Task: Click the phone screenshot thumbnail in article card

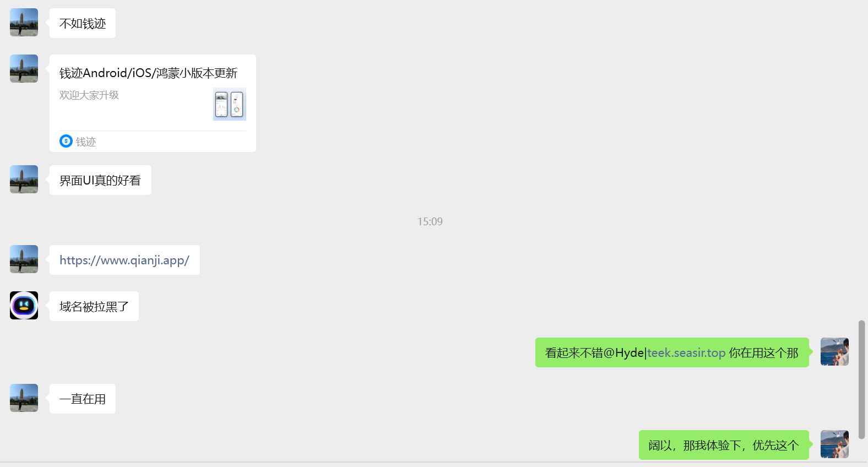Action: [230, 104]
